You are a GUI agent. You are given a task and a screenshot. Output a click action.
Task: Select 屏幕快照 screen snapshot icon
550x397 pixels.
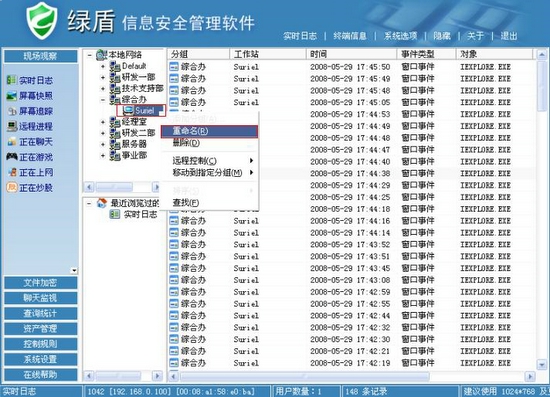coord(12,96)
